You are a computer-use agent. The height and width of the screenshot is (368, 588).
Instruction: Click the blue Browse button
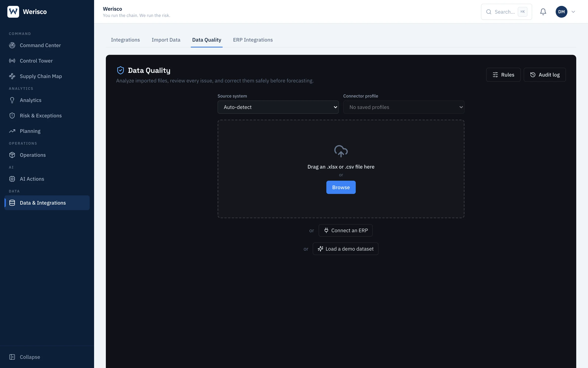tap(341, 187)
